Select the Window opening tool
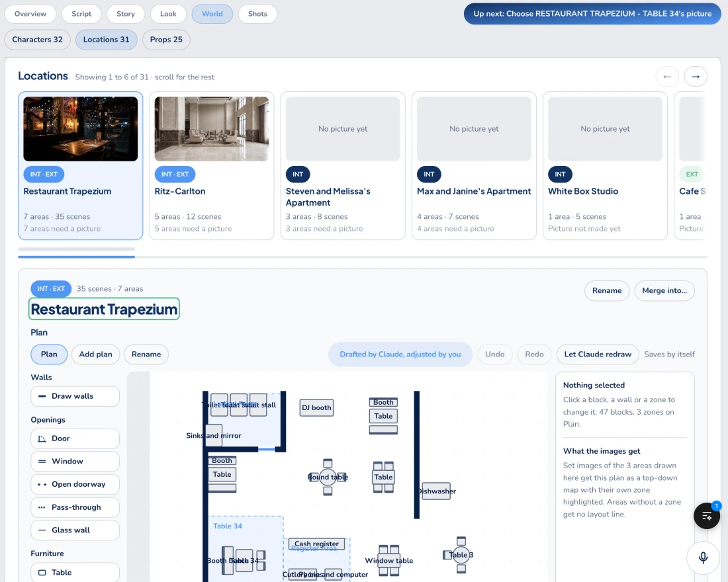Screen dimensions: 728x582 click(75, 462)
